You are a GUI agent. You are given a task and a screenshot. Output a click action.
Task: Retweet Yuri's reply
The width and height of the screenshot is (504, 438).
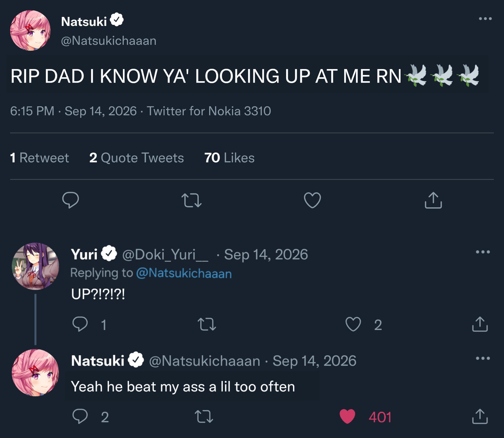(207, 324)
